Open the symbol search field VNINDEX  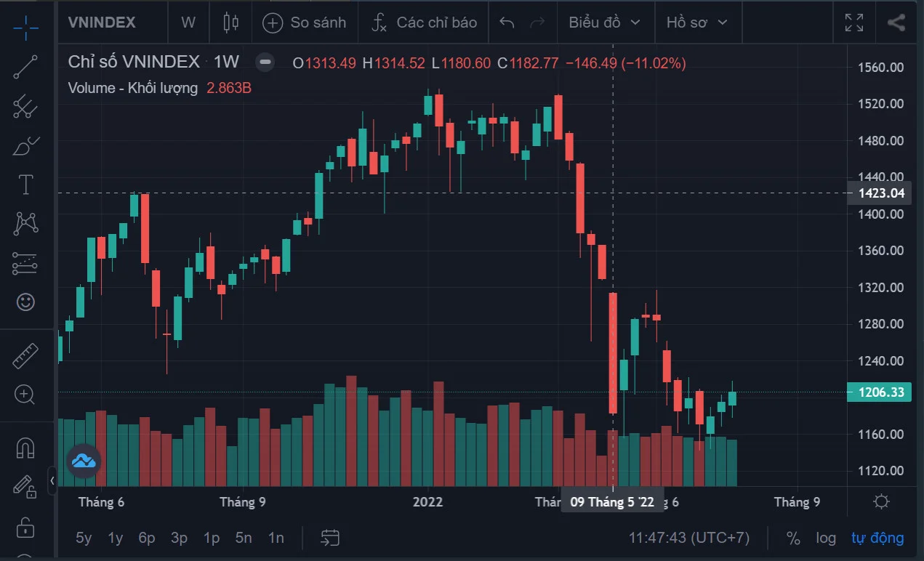pos(102,23)
